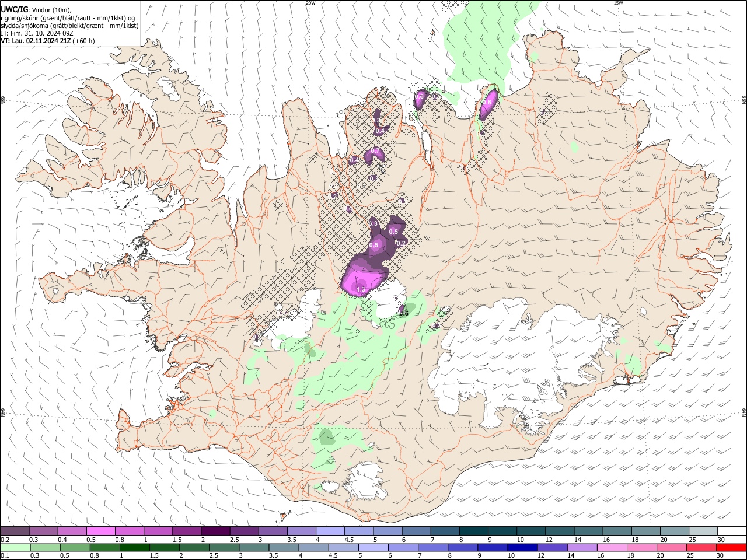
Task: Pick the pink lower-legend swatch above '16'
Action: [613, 547]
